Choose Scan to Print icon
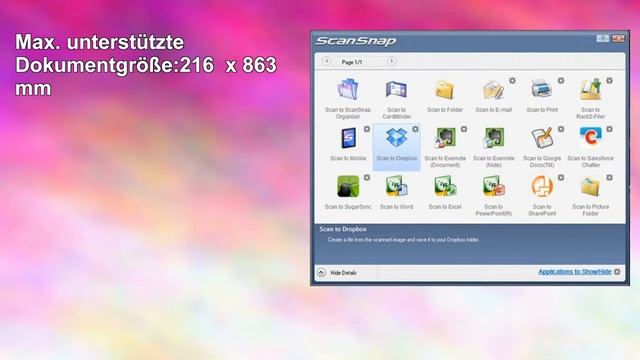Image resolution: width=640 pixels, height=360 pixels. (x=542, y=90)
